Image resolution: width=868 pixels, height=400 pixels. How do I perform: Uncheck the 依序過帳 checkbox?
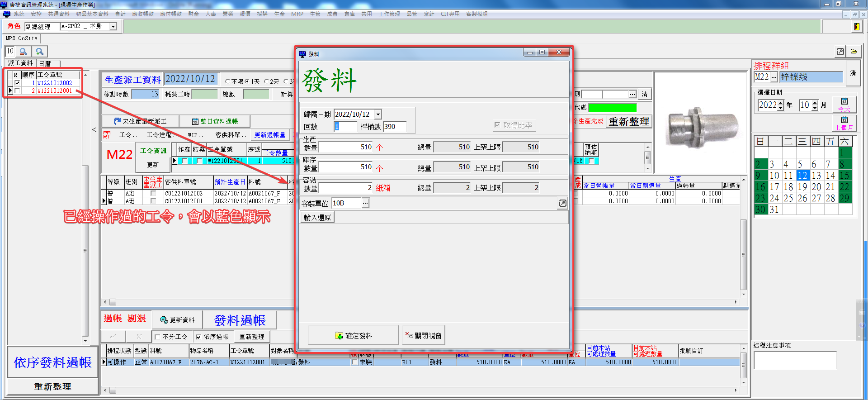(x=198, y=337)
